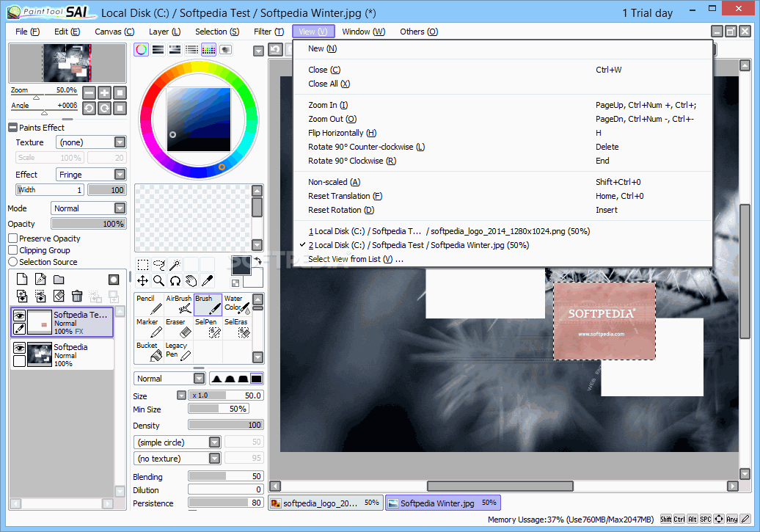Screen dimensions: 760x532
Task: Select the Pencil tool
Action: pos(150,305)
